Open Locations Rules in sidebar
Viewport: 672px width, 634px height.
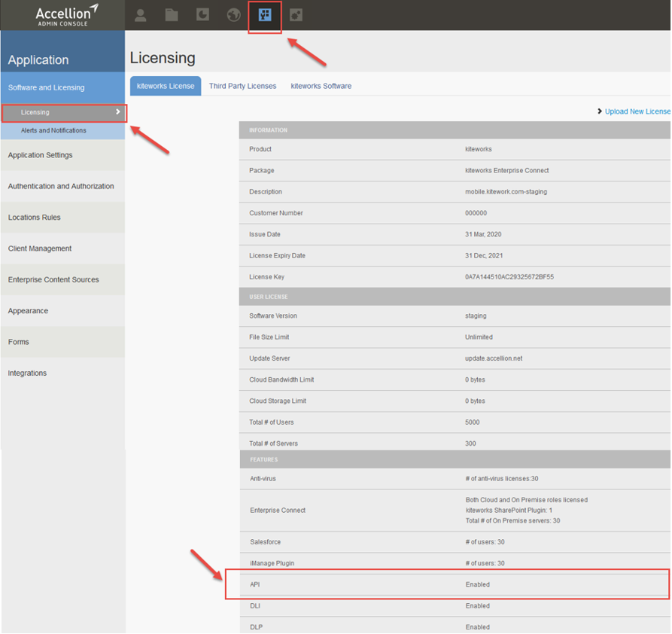tap(35, 218)
